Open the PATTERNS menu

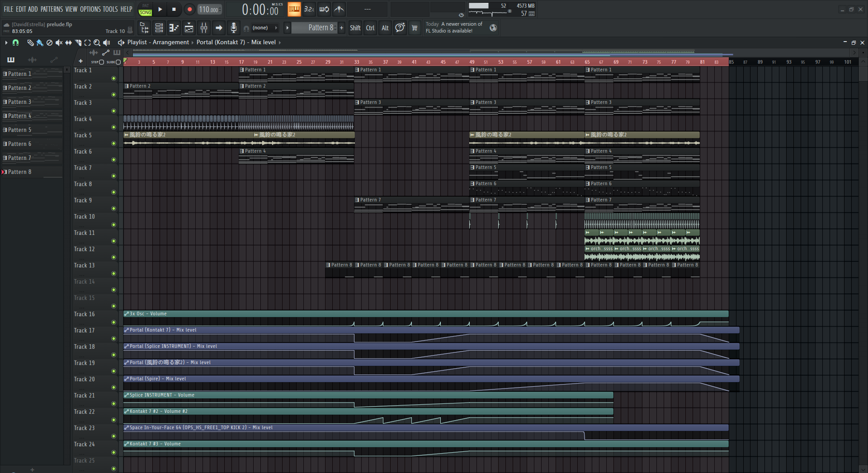click(52, 9)
